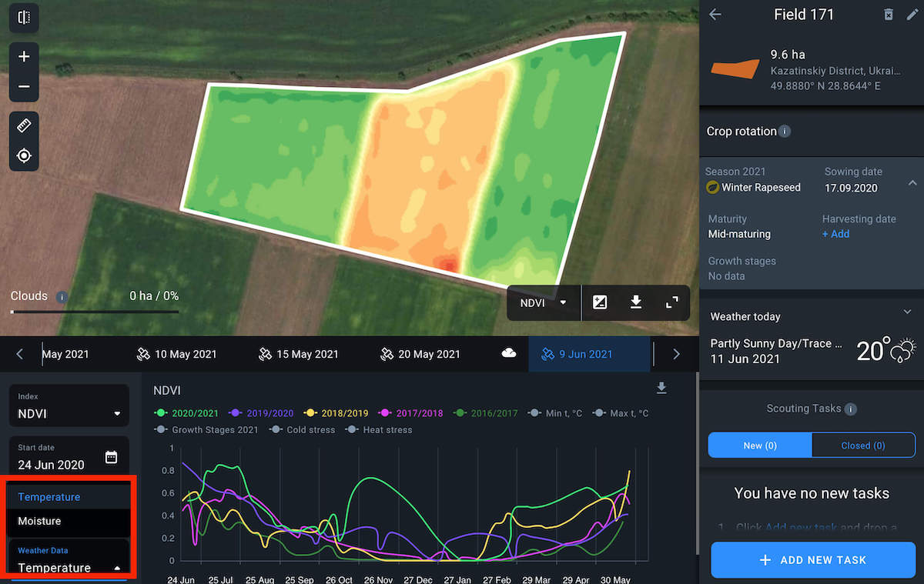924x584 pixels.
Task: Click the geolocation target icon
Action: (x=23, y=155)
